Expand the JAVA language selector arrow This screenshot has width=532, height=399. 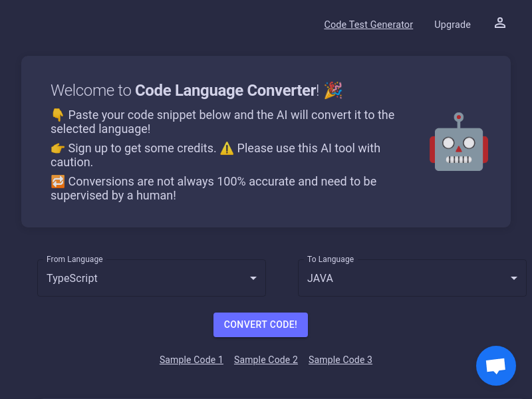coord(513,278)
